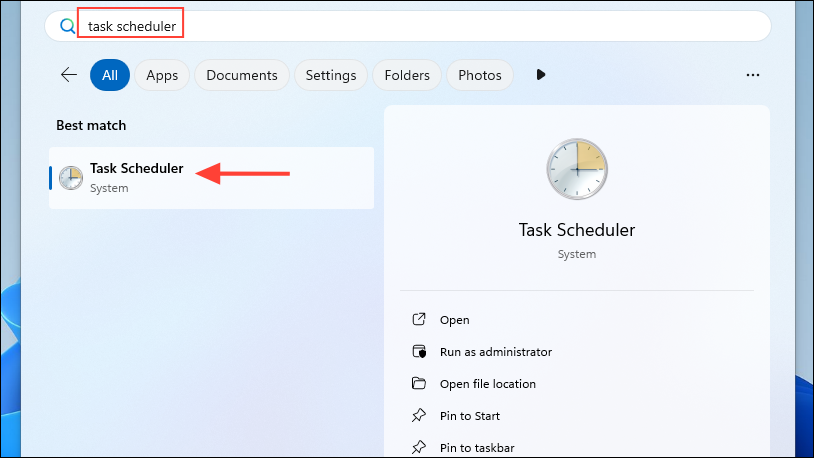Image resolution: width=814 pixels, height=458 pixels.
Task: Click the Open external-link icon
Action: [419, 319]
